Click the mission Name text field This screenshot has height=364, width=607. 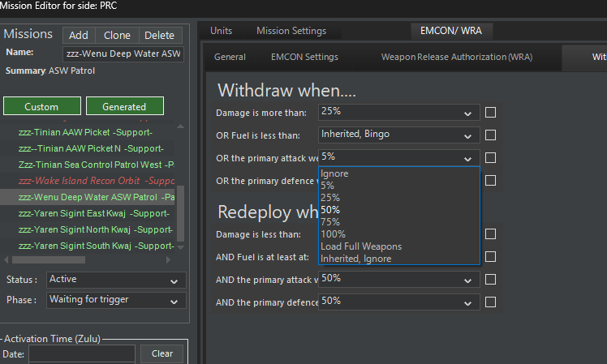(x=123, y=54)
